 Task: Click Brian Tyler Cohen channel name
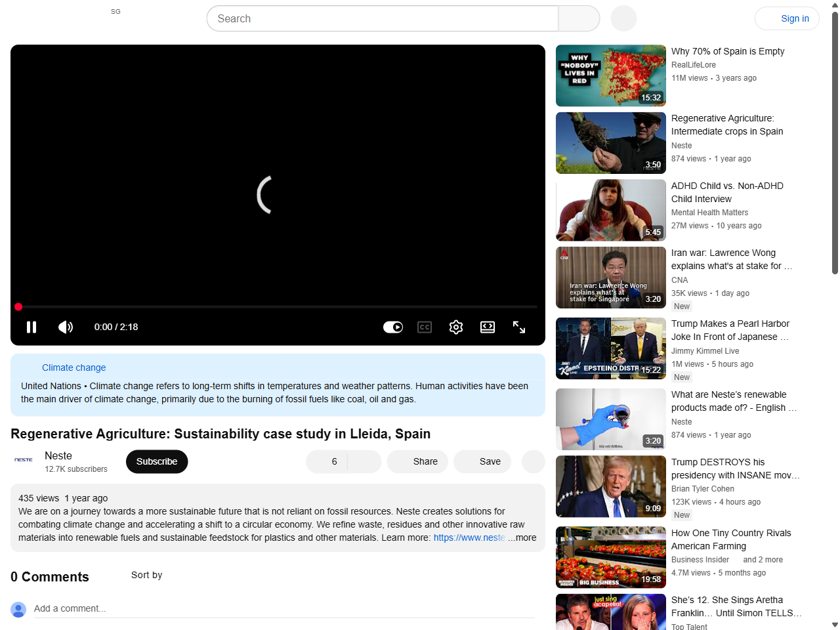tap(703, 489)
